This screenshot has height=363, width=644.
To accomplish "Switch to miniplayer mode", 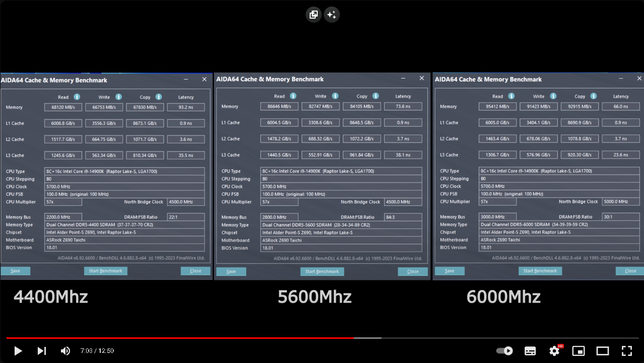I will (x=579, y=351).
